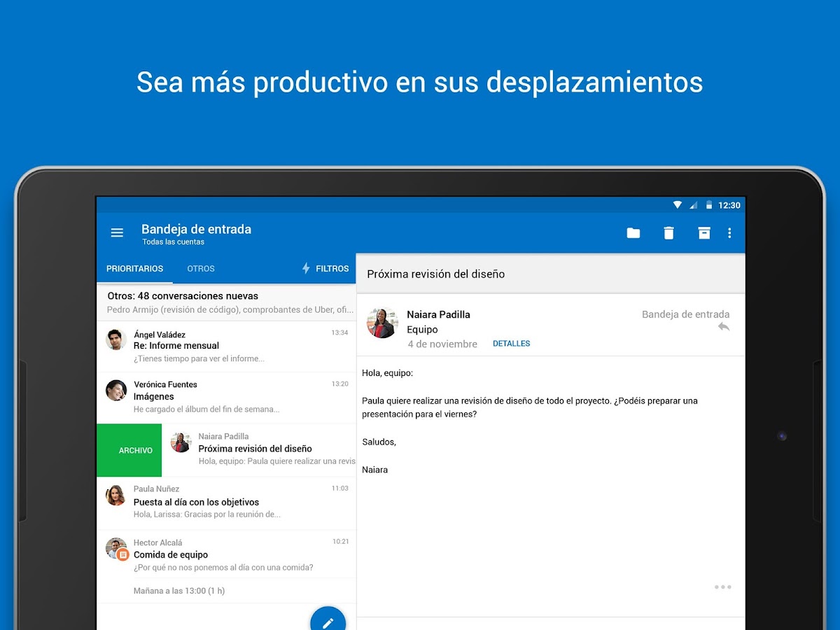Tap the cellular signal icon
This screenshot has width=840, height=630.
pyautogui.click(x=693, y=205)
